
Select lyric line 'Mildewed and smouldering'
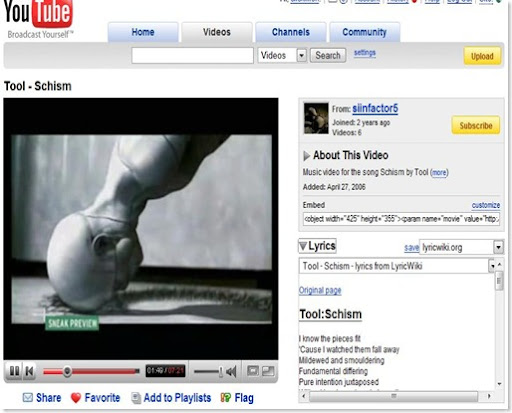(341, 360)
